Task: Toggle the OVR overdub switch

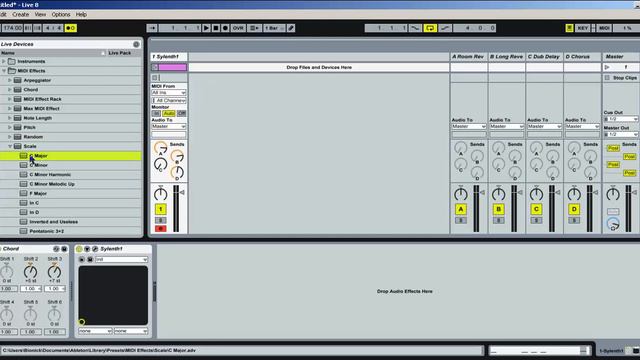Action: 238,28
